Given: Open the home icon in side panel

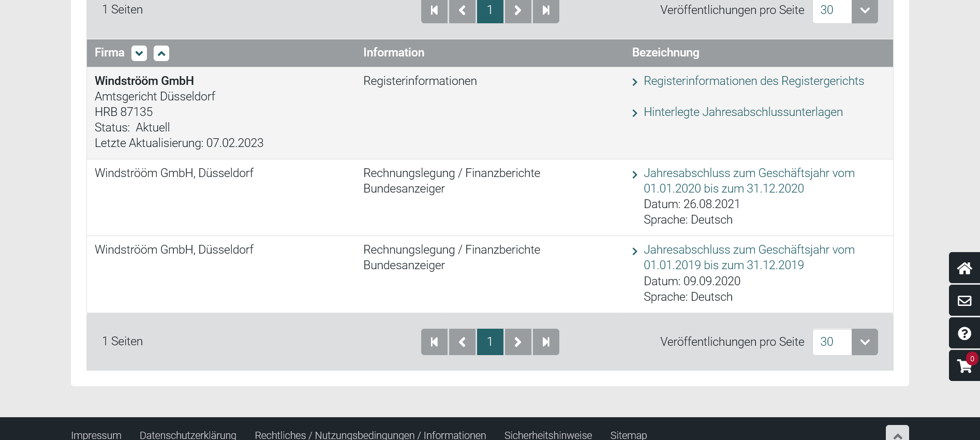Looking at the screenshot, I should 964,268.
